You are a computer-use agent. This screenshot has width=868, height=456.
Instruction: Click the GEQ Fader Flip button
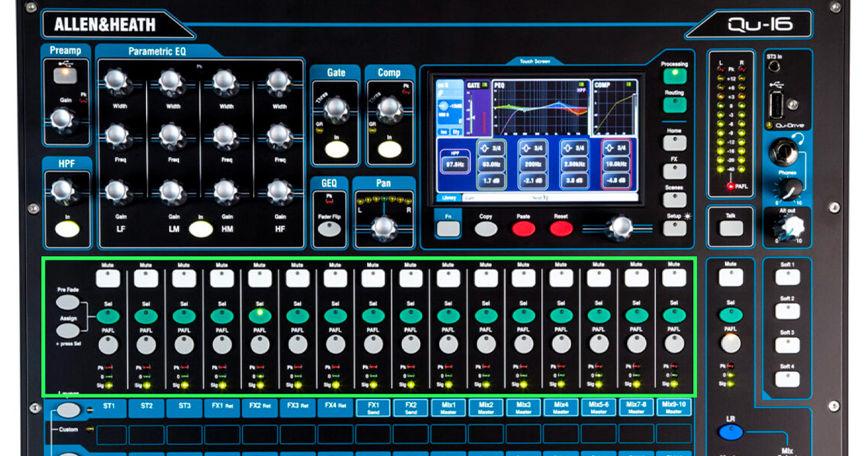(330, 230)
